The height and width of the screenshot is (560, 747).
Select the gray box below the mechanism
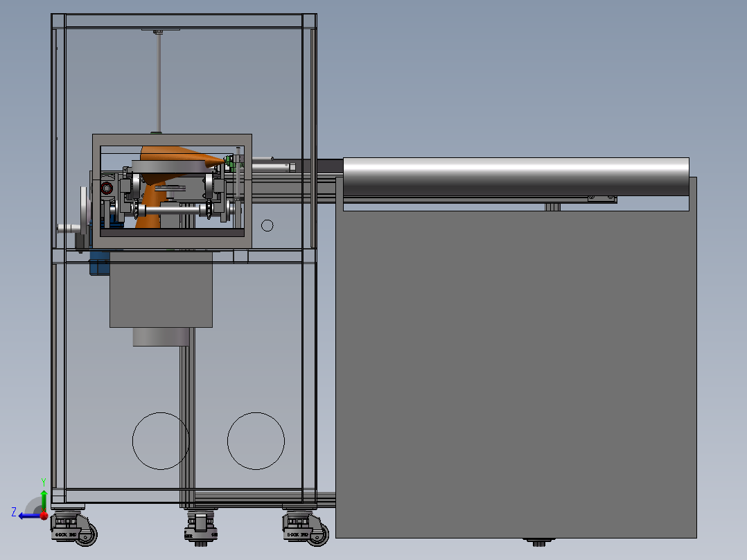161,289
